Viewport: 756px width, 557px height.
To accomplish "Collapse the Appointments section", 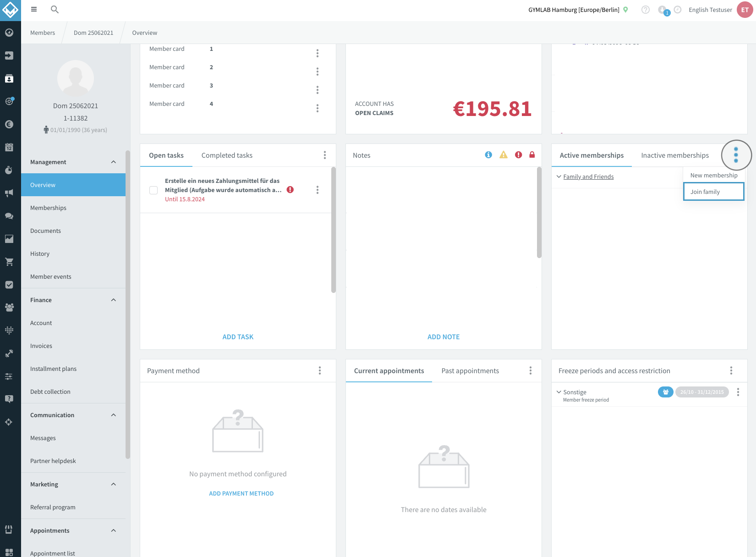I will [114, 530].
